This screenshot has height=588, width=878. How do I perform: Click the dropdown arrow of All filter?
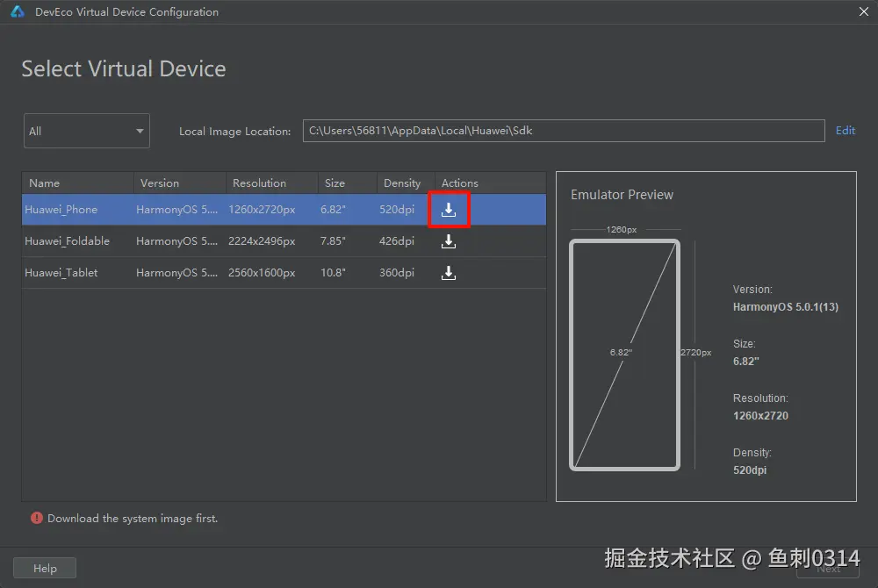140,131
